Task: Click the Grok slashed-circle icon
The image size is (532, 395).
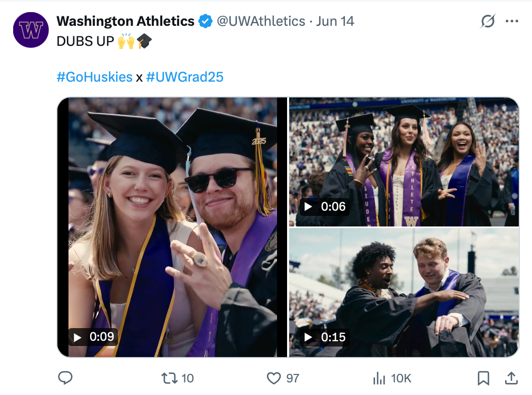Action: point(488,21)
